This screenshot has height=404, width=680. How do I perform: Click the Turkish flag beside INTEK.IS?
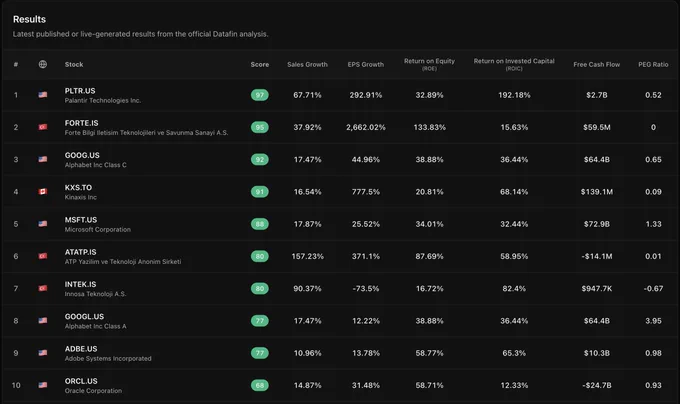pos(42,288)
